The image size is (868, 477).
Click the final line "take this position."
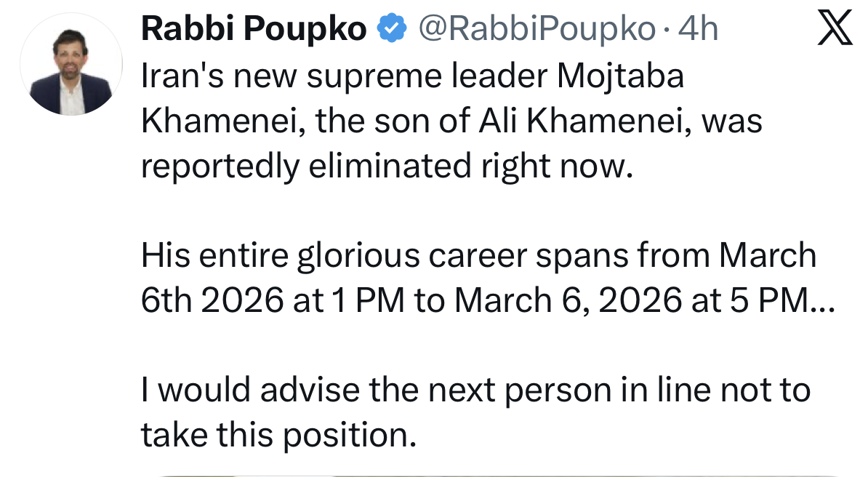click(x=280, y=435)
